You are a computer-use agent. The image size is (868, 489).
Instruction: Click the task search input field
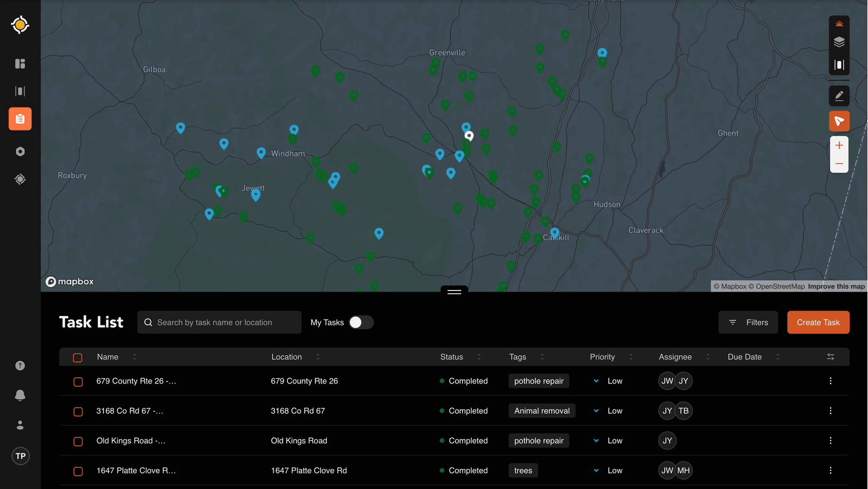tap(219, 323)
